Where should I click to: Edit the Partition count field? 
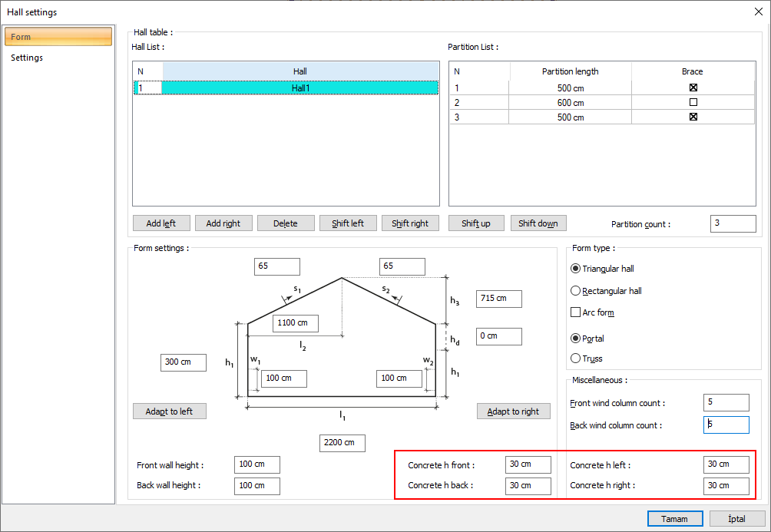(x=733, y=223)
